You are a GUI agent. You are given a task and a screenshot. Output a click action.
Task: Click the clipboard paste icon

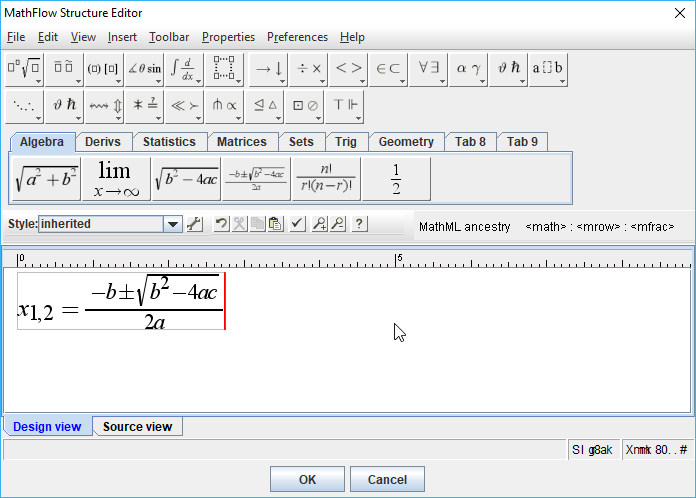[x=275, y=224]
